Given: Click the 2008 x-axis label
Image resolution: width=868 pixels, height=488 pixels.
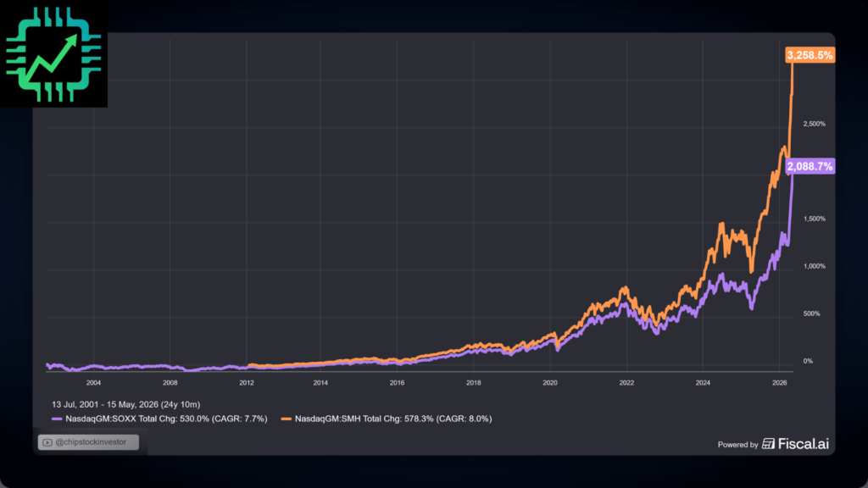Looking at the screenshot, I should pyautogui.click(x=170, y=383).
